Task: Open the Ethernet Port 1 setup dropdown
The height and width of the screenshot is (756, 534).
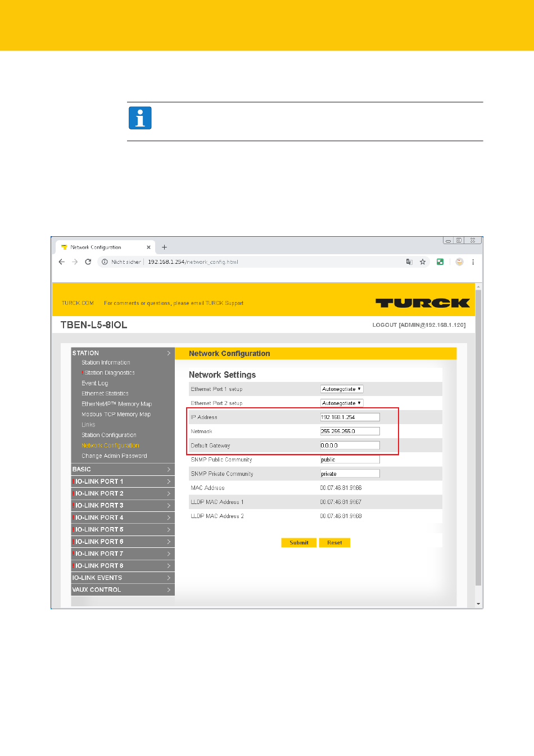Action: (x=342, y=389)
